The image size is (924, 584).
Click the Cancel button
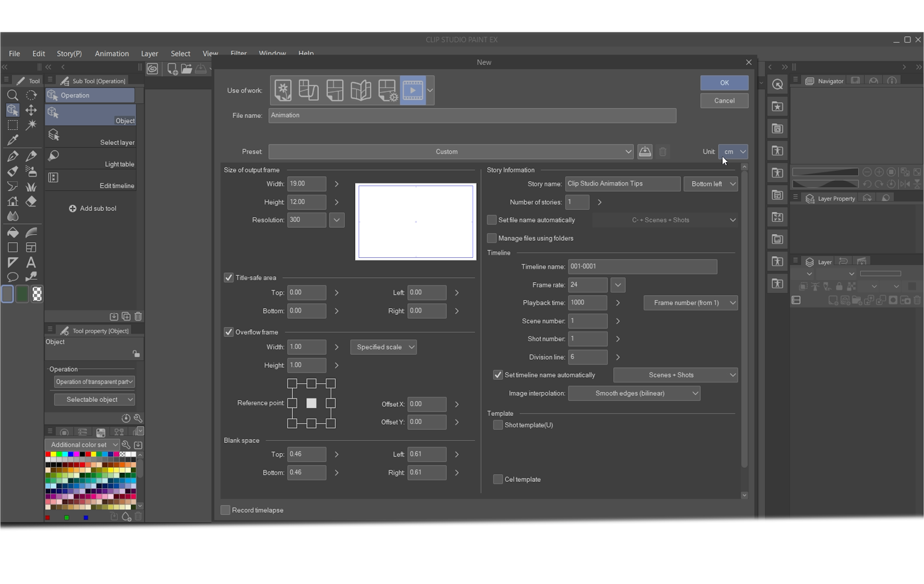(724, 101)
